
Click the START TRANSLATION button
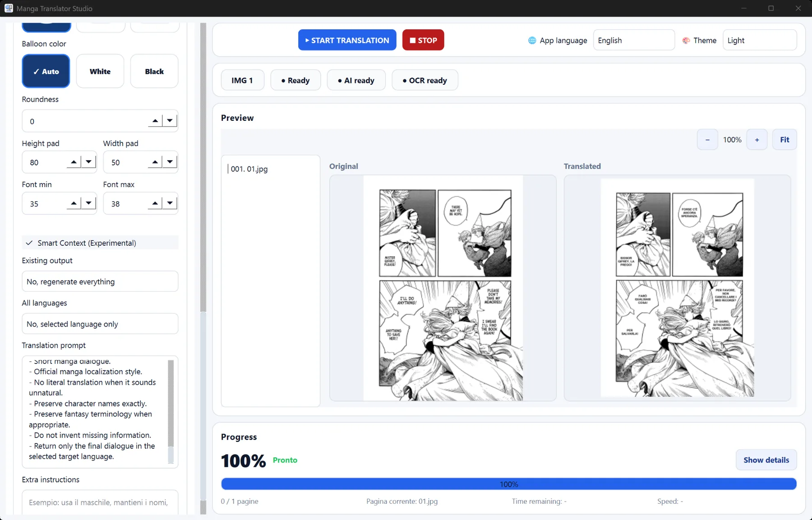point(347,40)
